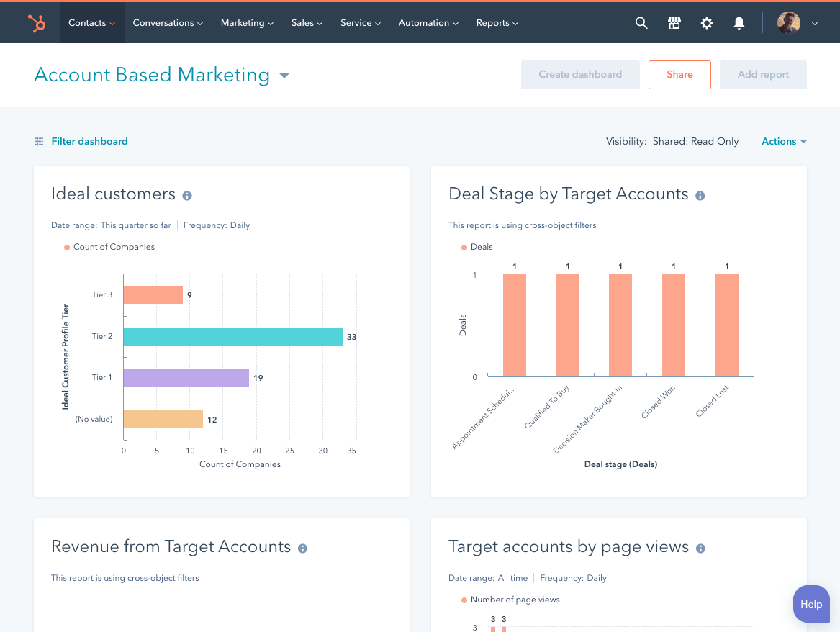
Task: Click info icon beside Deal Stage by Target Accounts
Action: [700, 195]
